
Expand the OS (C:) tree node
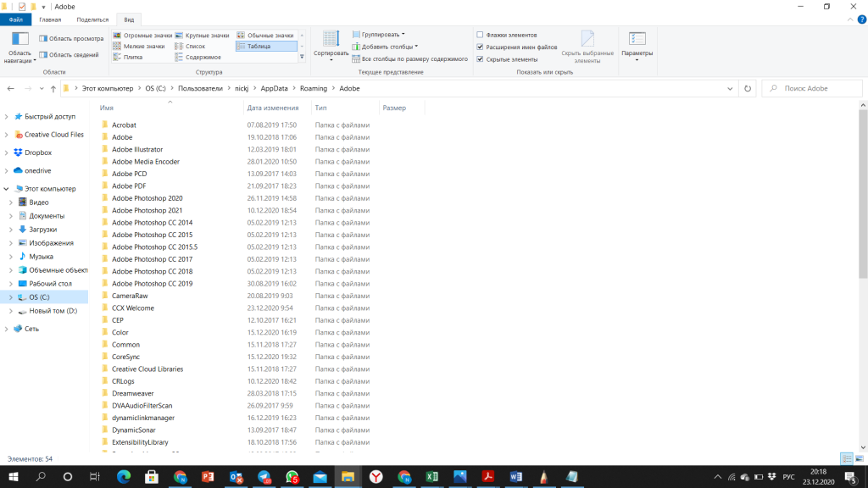click(10, 297)
